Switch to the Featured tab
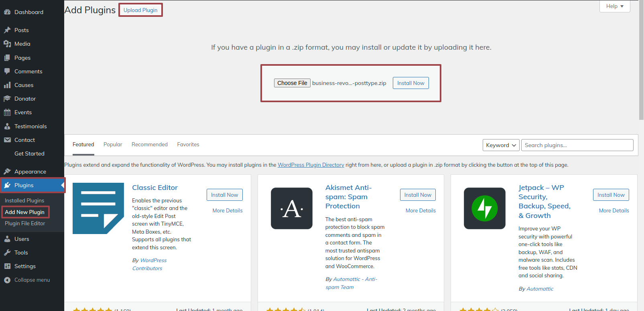 pyautogui.click(x=83, y=145)
